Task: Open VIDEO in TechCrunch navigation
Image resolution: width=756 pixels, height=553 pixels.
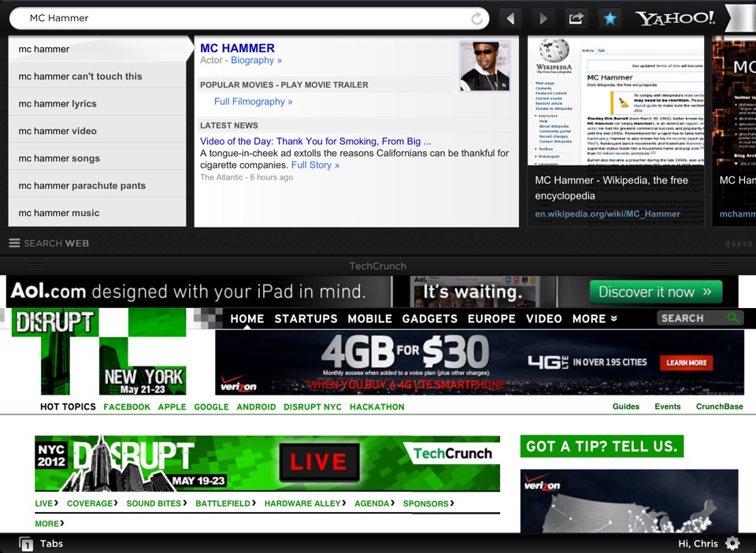Action: tap(544, 319)
